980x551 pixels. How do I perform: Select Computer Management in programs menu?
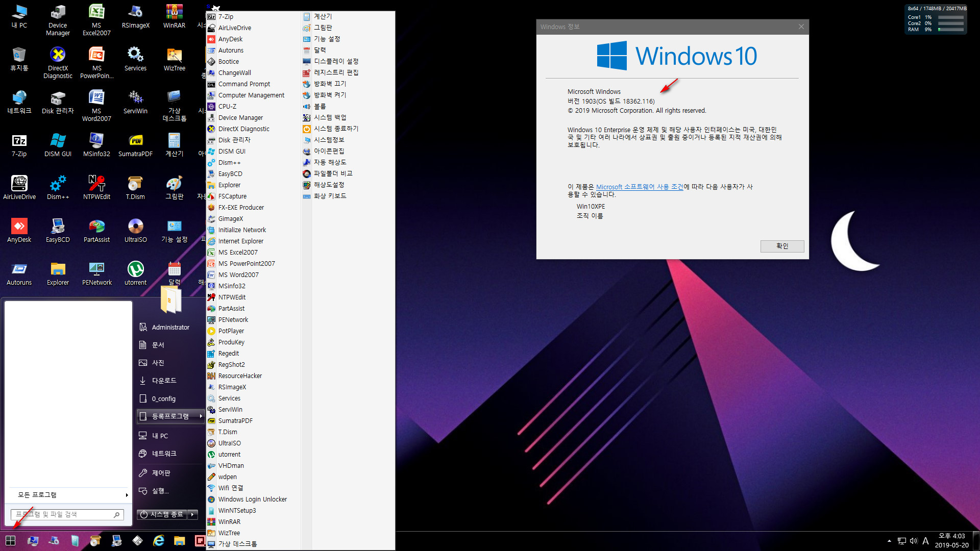(x=253, y=95)
